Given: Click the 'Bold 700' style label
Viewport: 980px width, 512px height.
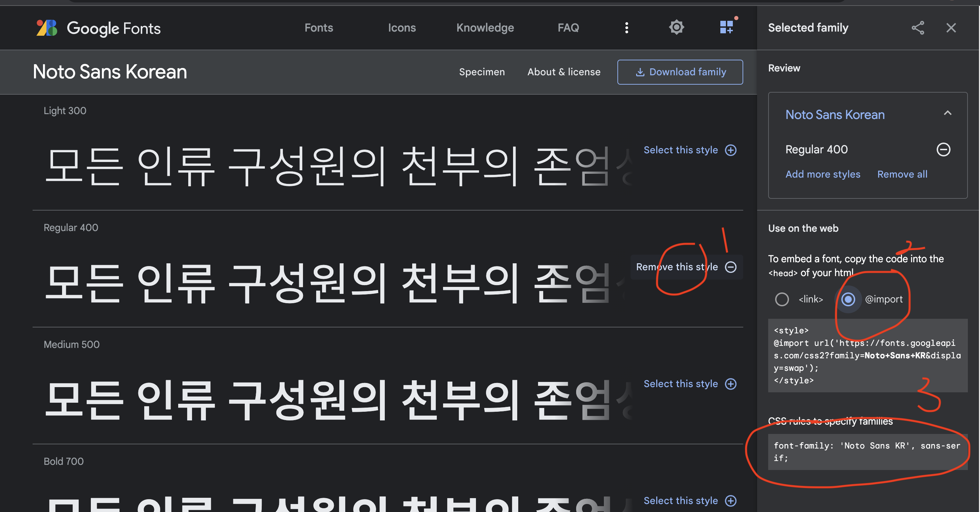Looking at the screenshot, I should [x=63, y=461].
